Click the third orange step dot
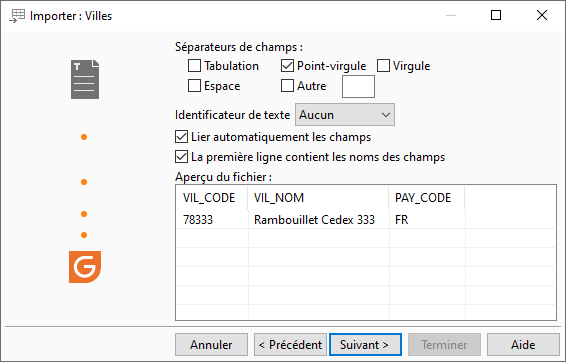The width and height of the screenshot is (566, 362). [x=84, y=214]
